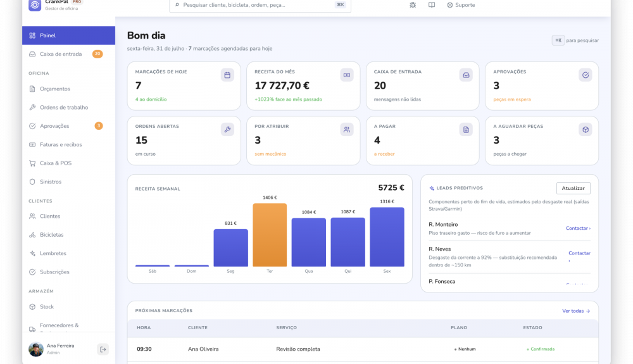Click the ESTADO column header
Image resolution: width=633 pixels, height=364 pixels.
532,328
